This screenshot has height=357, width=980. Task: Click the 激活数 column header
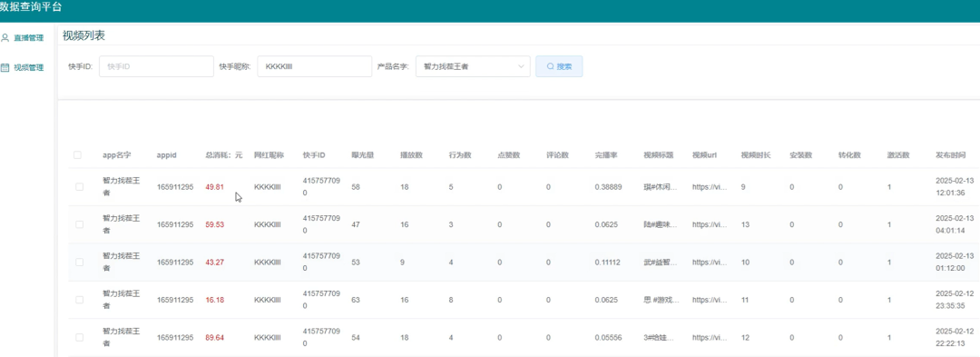898,155
